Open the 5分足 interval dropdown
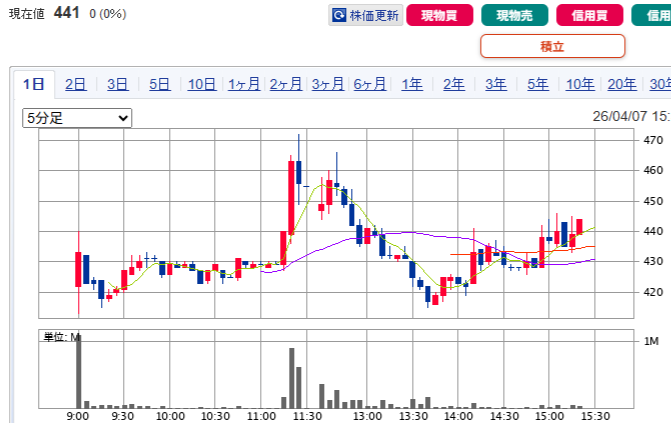Image resolution: width=671 pixels, height=423 pixels. pyautogui.click(x=78, y=118)
